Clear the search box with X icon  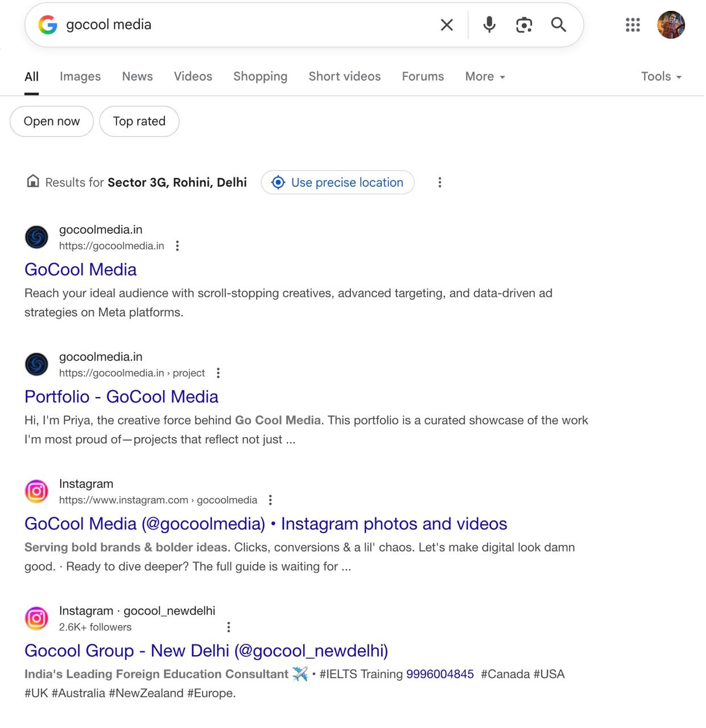click(447, 25)
